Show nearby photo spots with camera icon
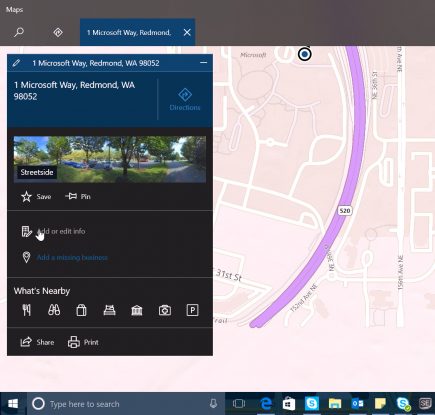 click(165, 310)
